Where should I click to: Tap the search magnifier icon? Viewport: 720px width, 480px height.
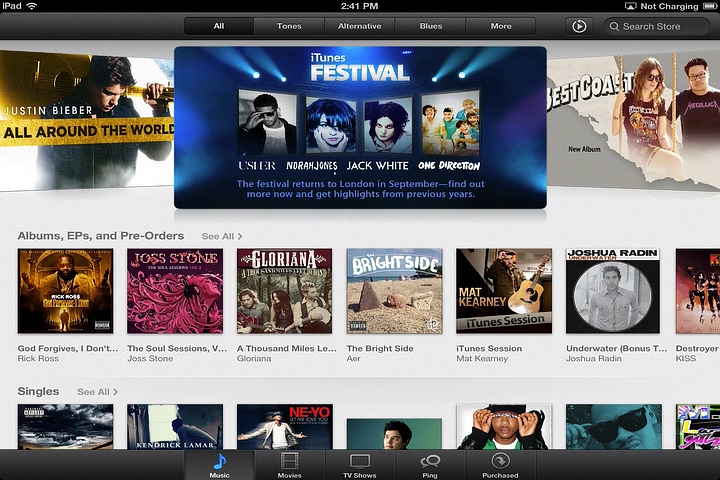coord(614,27)
